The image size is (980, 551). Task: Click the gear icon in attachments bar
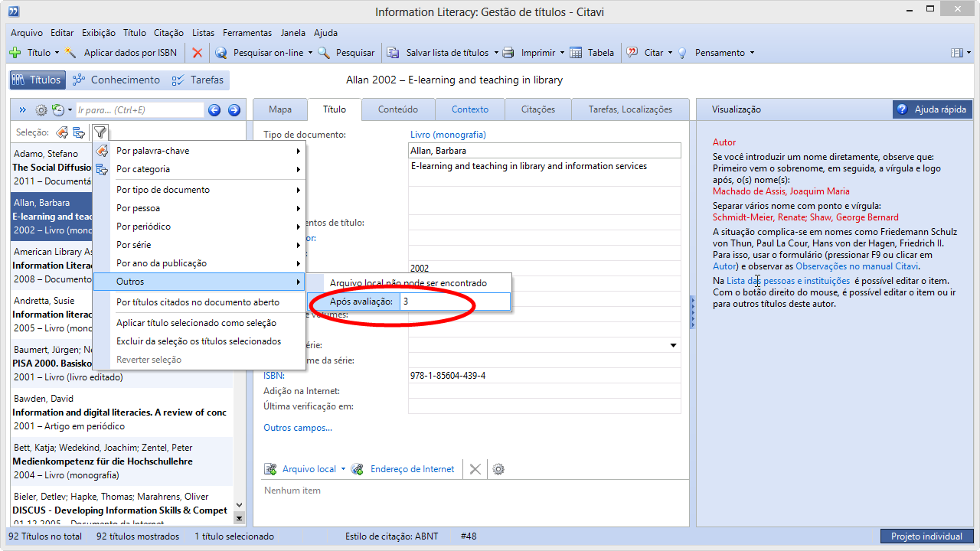point(498,469)
